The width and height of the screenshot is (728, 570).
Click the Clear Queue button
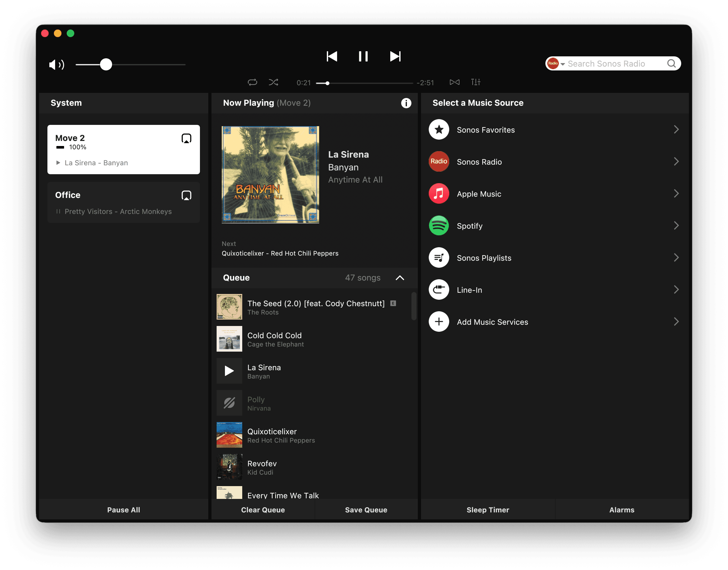263,509
